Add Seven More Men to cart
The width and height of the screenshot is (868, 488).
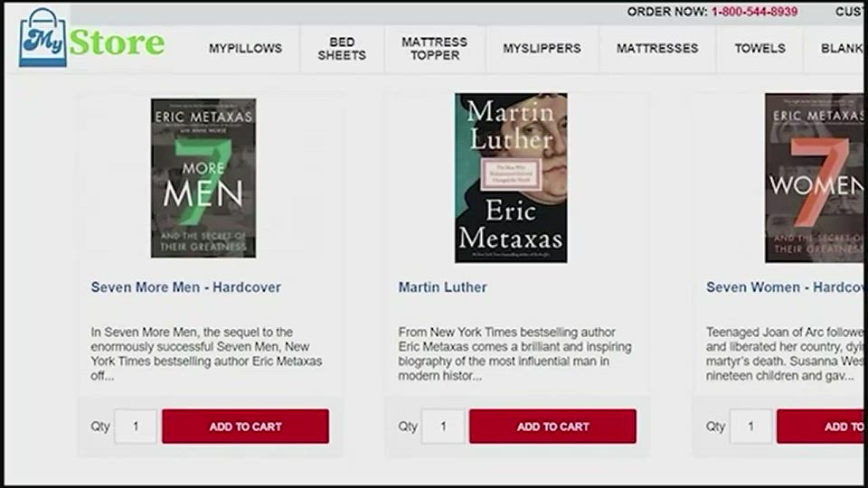point(245,426)
